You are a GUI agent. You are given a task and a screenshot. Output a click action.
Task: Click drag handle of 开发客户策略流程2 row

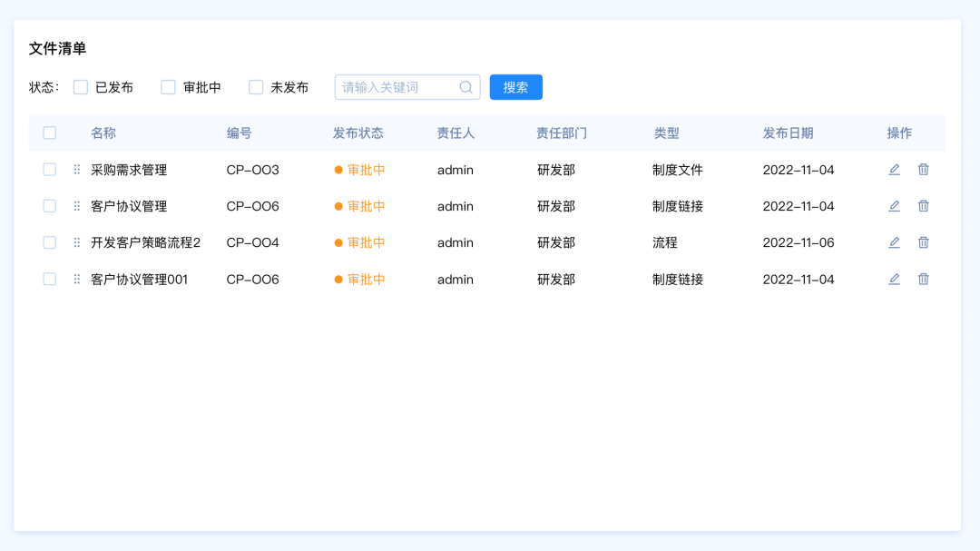point(77,242)
